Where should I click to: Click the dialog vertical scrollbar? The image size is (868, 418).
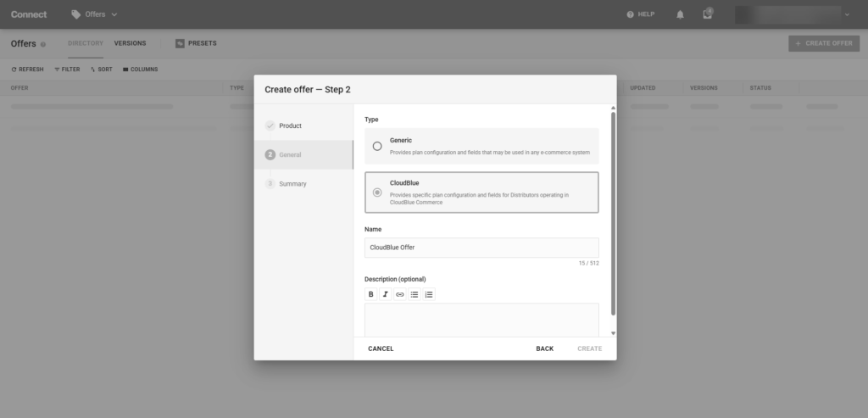613,214
